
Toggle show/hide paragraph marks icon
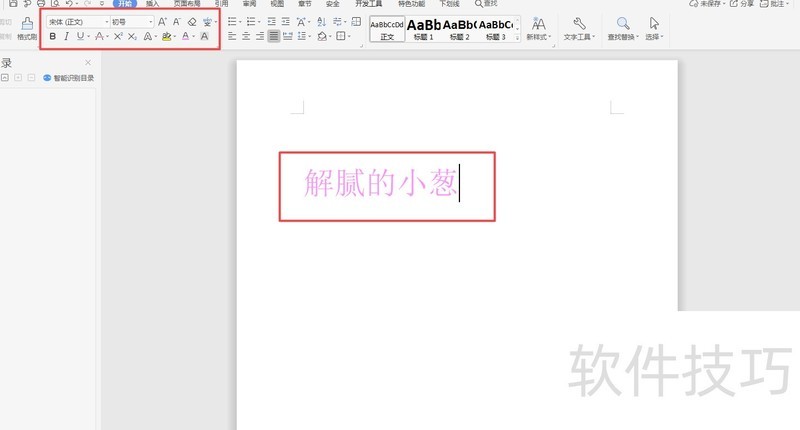(x=338, y=21)
